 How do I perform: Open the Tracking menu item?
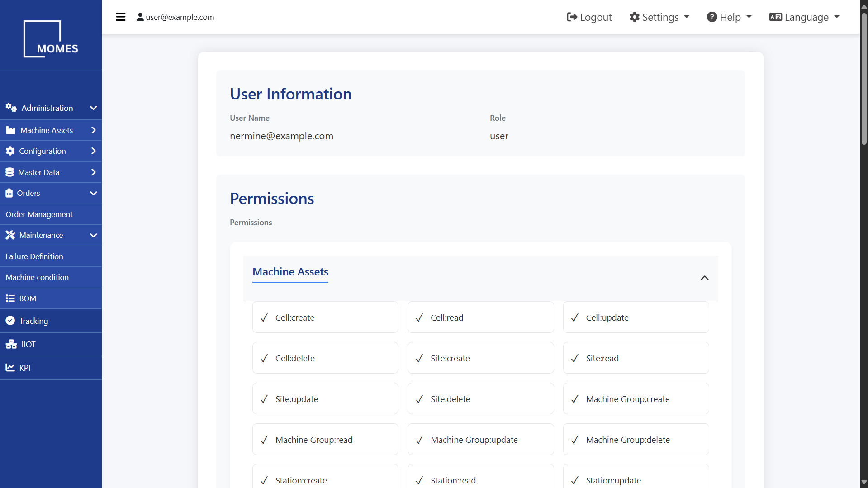tap(51, 321)
